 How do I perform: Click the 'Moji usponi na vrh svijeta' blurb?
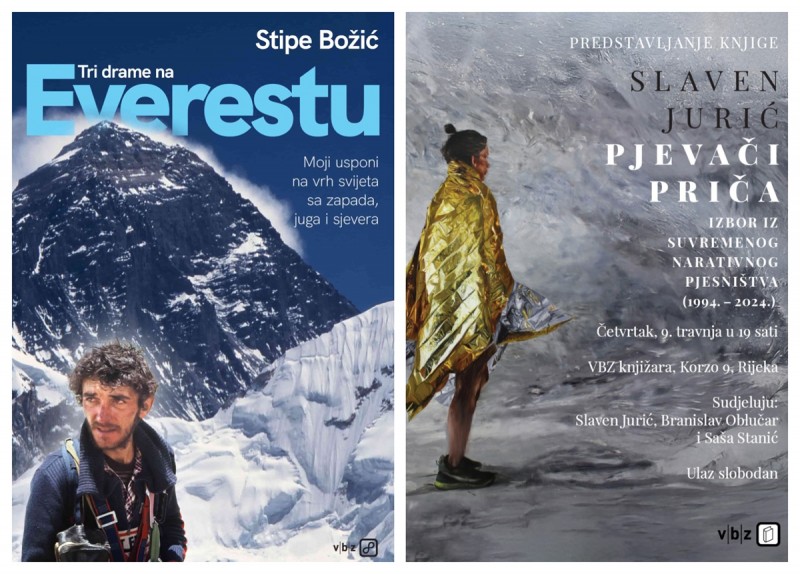(335, 191)
